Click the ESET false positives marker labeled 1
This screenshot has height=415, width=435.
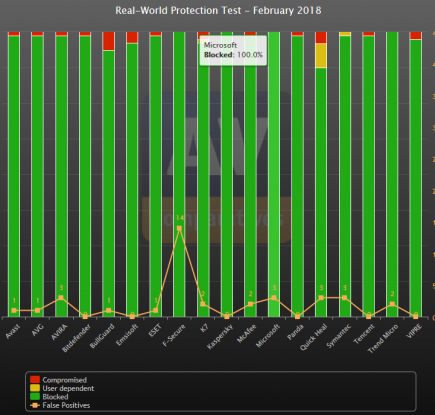click(156, 310)
